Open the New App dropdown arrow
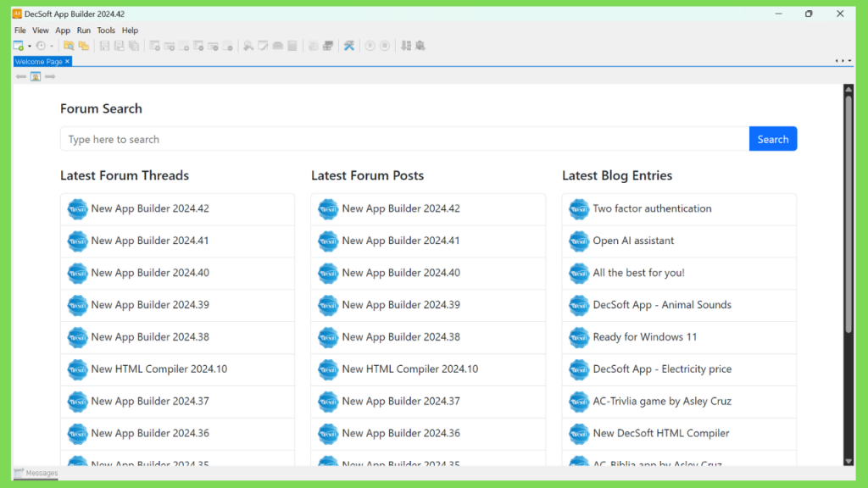Image resolution: width=868 pixels, height=488 pixels. coord(30,47)
